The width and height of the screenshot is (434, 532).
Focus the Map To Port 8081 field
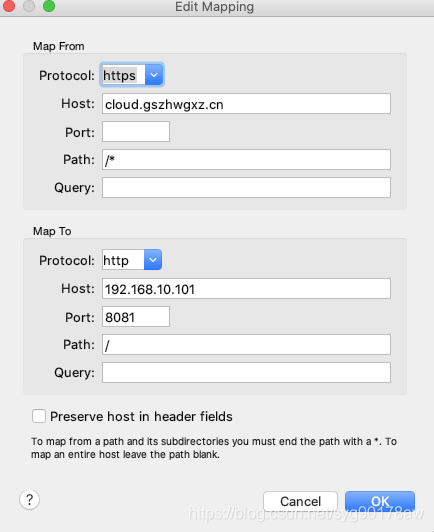tap(136, 317)
